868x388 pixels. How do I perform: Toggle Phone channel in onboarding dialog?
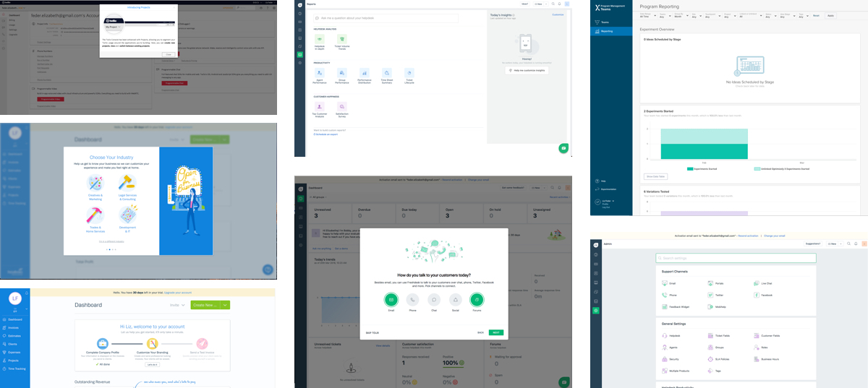pos(412,299)
